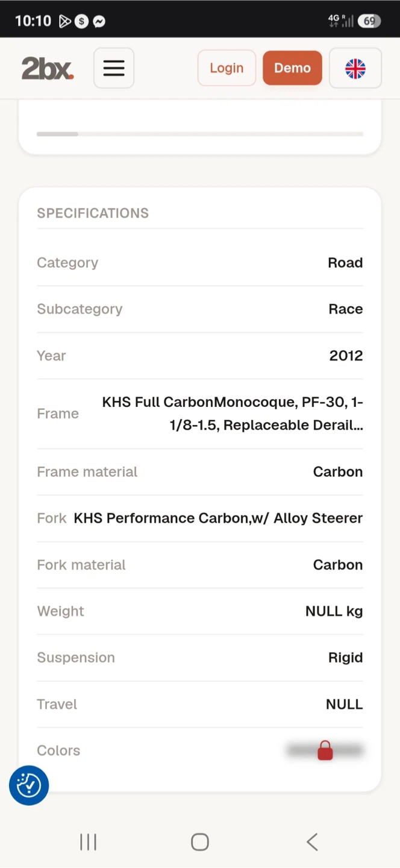This screenshot has height=868, width=400.
Task: Click the horizontal scrollbar above Specifications
Action: [x=200, y=134]
